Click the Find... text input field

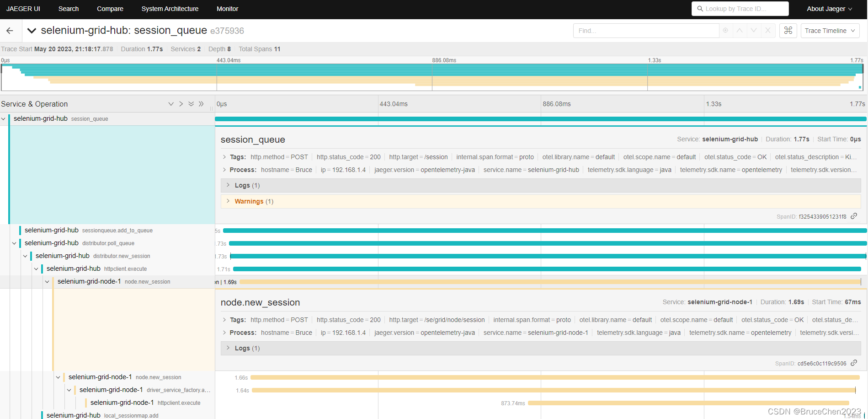tap(646, 31)
